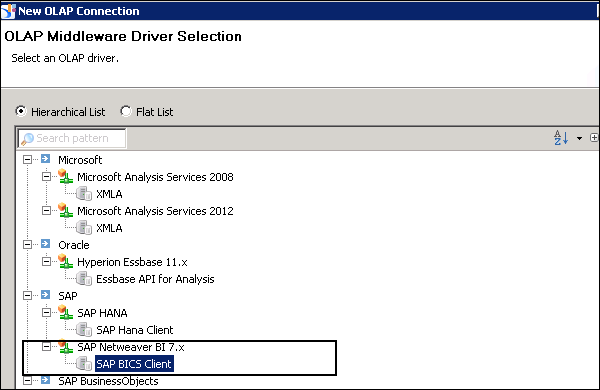The height and width of the screenshot is (390, 600).
Task: Collapse the SAP BusinessObjects node
Action: (x=27, y=380)
